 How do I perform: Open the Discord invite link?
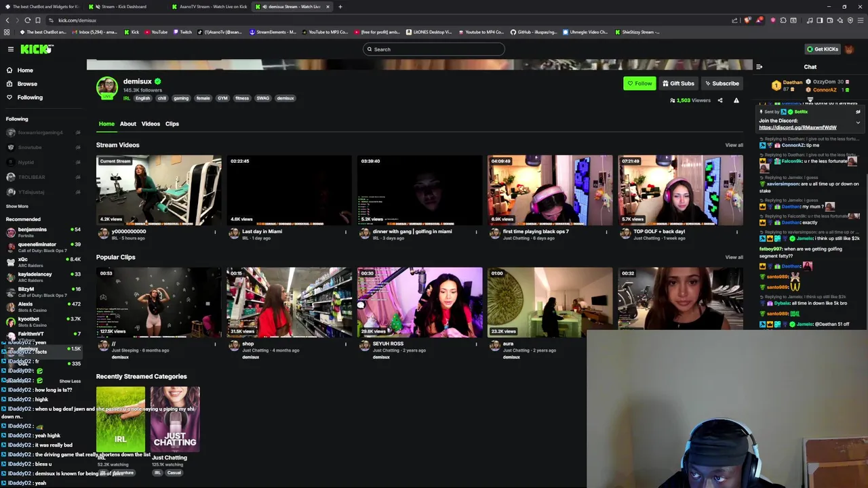point(797,127)
